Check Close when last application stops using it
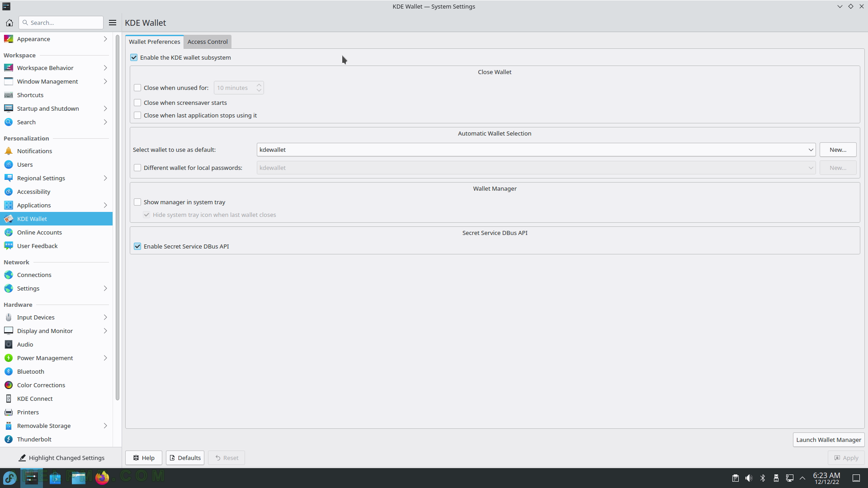The image size is (868, 488). click(137, 115)
